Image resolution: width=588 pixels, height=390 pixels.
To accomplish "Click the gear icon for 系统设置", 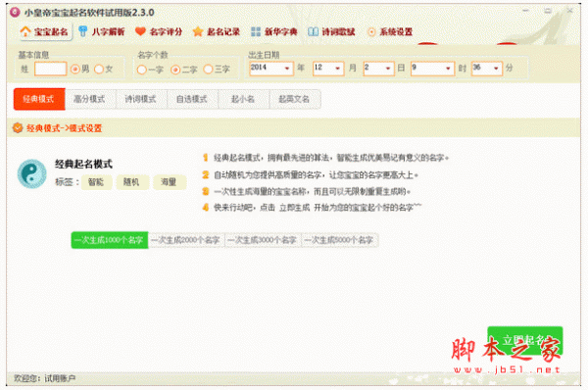I will pyautogui.click(x=371, y=32).
